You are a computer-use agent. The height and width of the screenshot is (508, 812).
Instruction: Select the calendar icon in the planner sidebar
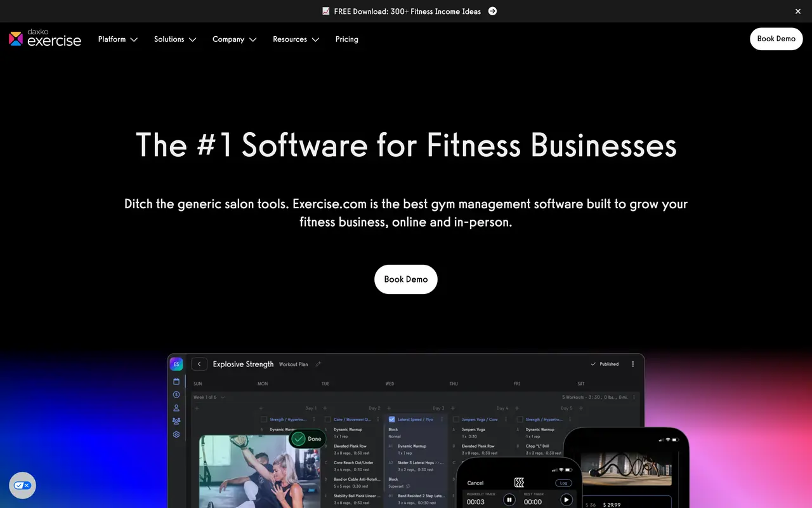[176, 382]
